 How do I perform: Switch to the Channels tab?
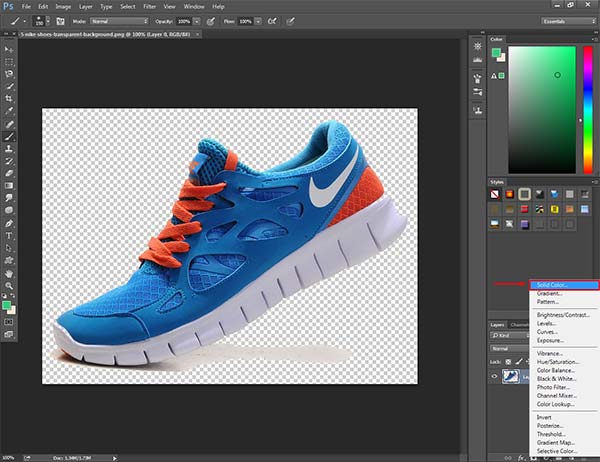(519, 325)
